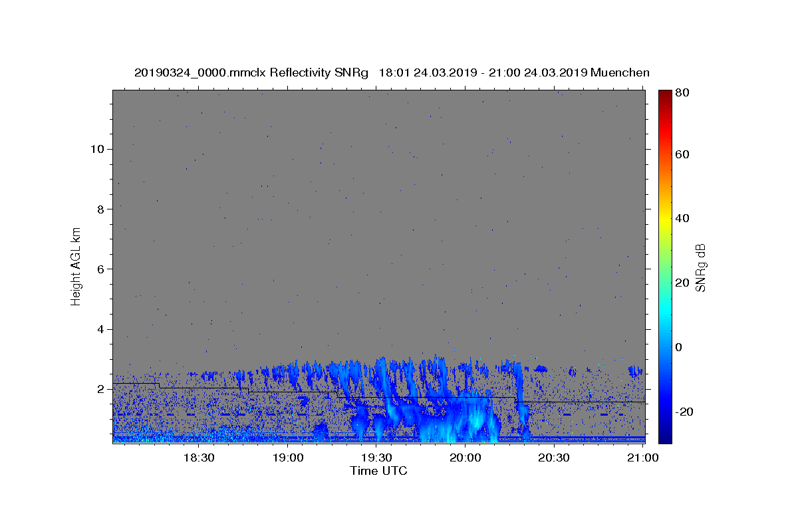Click the 'Time UTC' axis label
798x532 pixels.
[x=378, y=471]
